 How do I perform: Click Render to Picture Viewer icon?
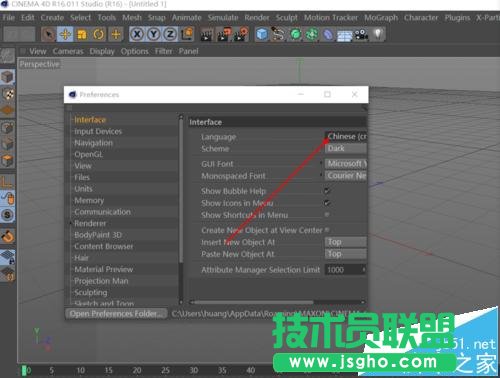coord(224,34)
